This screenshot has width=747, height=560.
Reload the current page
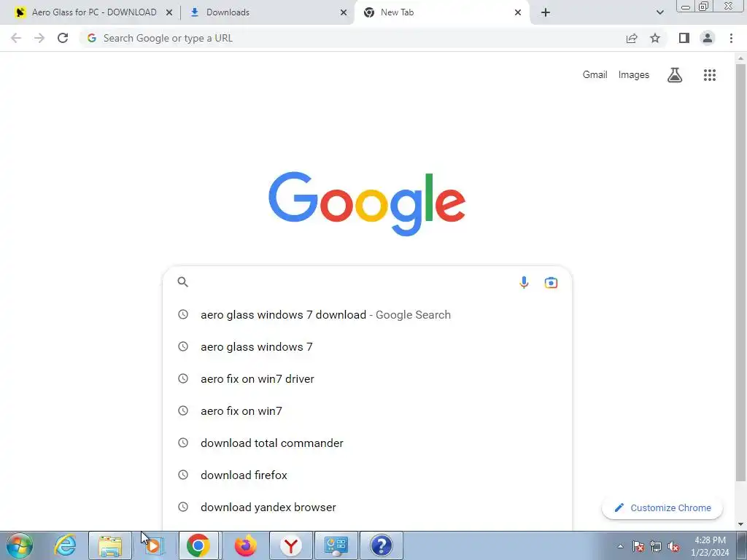(63, 38)
